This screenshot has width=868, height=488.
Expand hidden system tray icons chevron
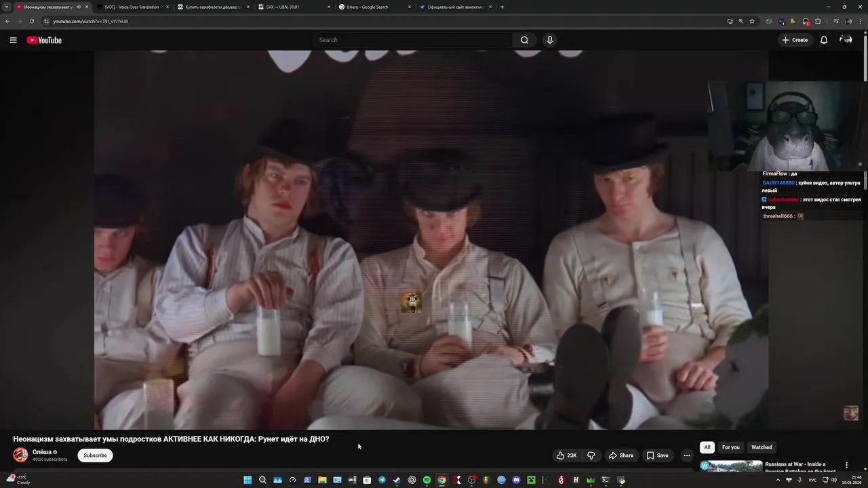778,480
